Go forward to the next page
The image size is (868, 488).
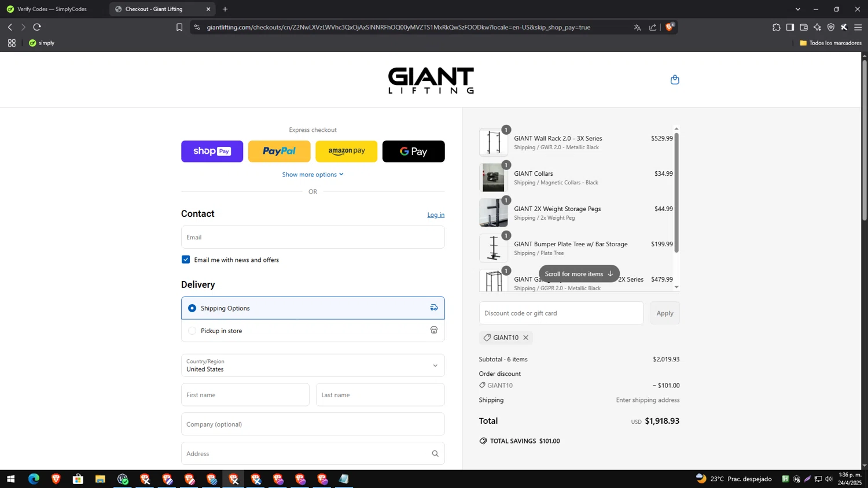[x=23, y=27]
